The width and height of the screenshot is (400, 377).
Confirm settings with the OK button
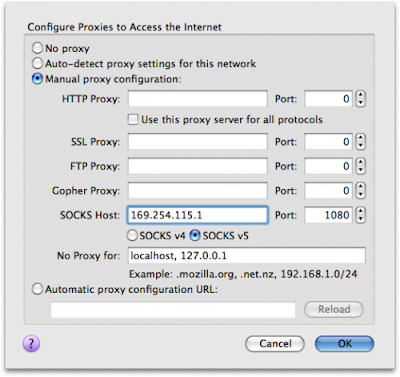(x=344, y=344)
